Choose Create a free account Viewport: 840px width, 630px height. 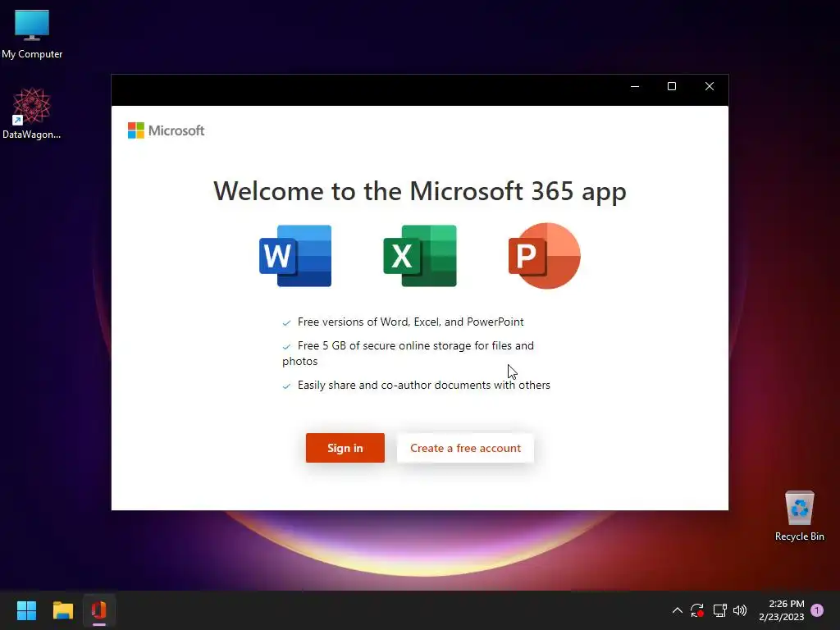(x=465, y=448)
